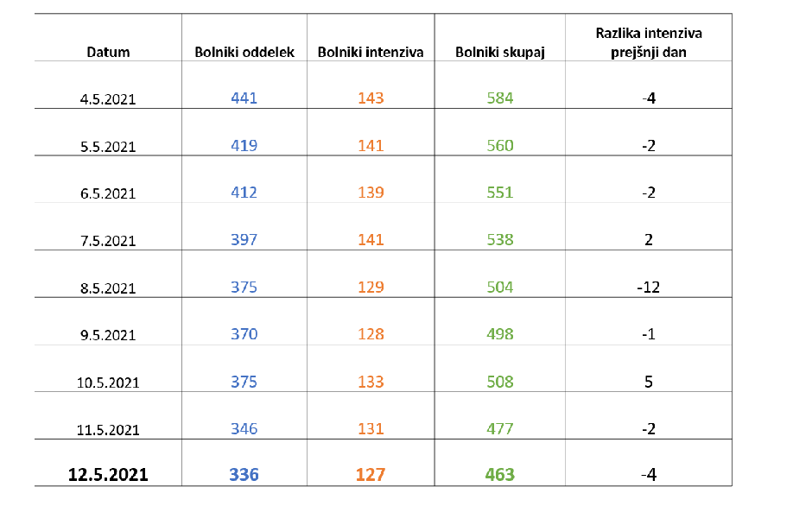Click the green total 584

[x=500, y=98]
